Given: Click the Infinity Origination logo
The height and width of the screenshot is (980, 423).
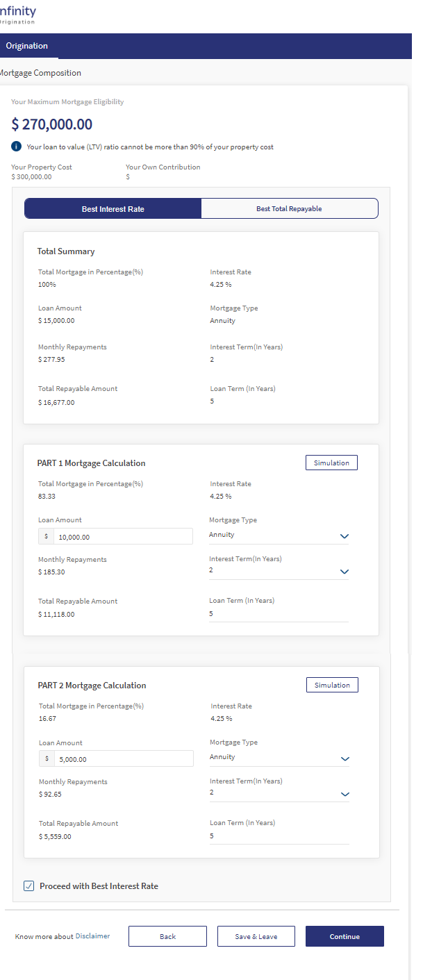Looking at the screenshot, I should pos(17,15).
